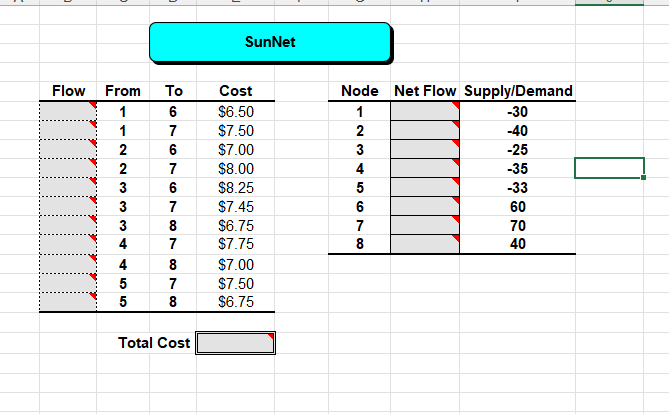Select Flow cell for route 2 to 7
669x414 pixels.
tap(68, 169)
